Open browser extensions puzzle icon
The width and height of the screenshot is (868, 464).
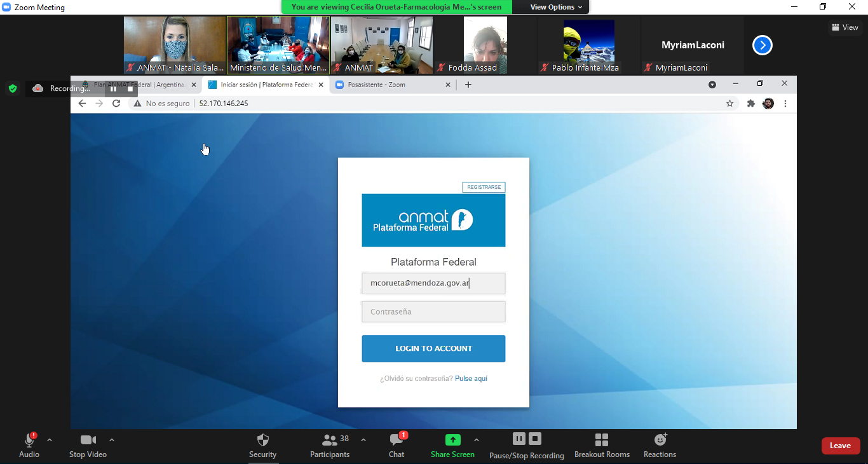click(751, 103)
